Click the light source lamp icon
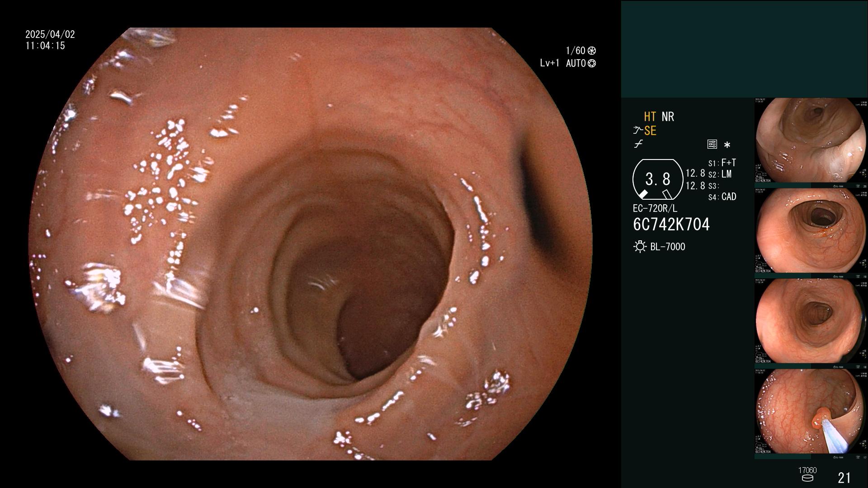This screenshot has height=488, width=868. pos(640,247)
